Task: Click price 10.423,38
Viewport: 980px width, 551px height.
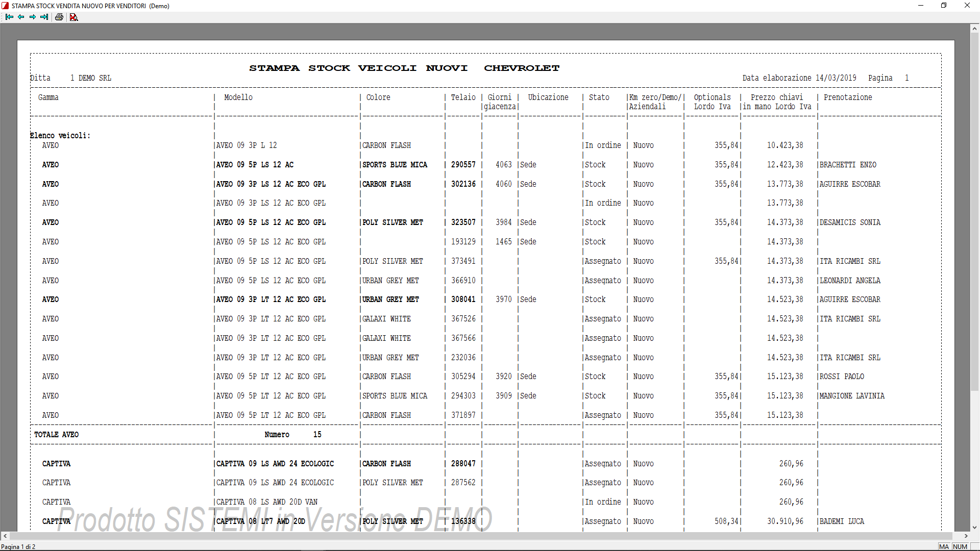Action: point(785,145)
